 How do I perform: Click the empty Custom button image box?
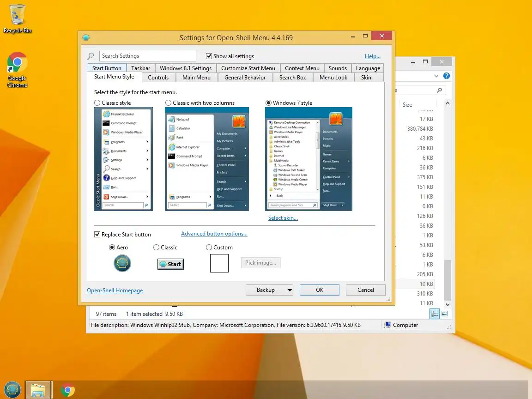(219, 263)
